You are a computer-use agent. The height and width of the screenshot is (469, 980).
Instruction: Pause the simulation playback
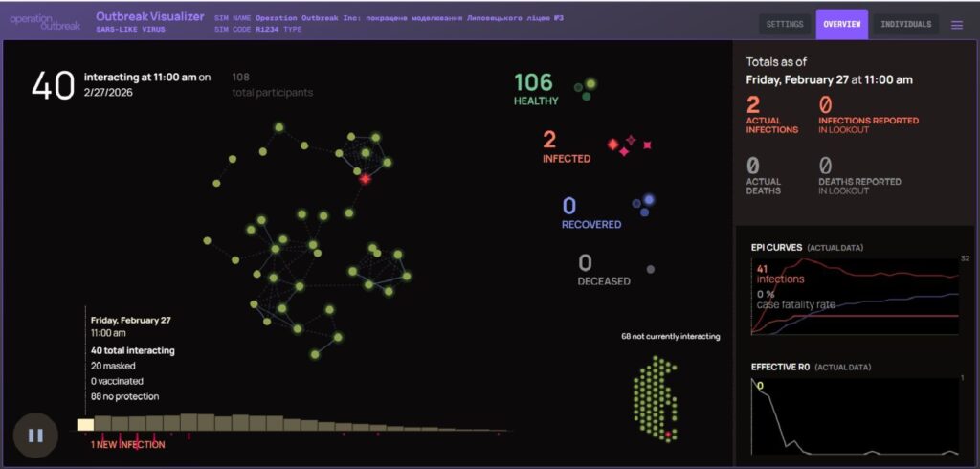coord(35,435)
